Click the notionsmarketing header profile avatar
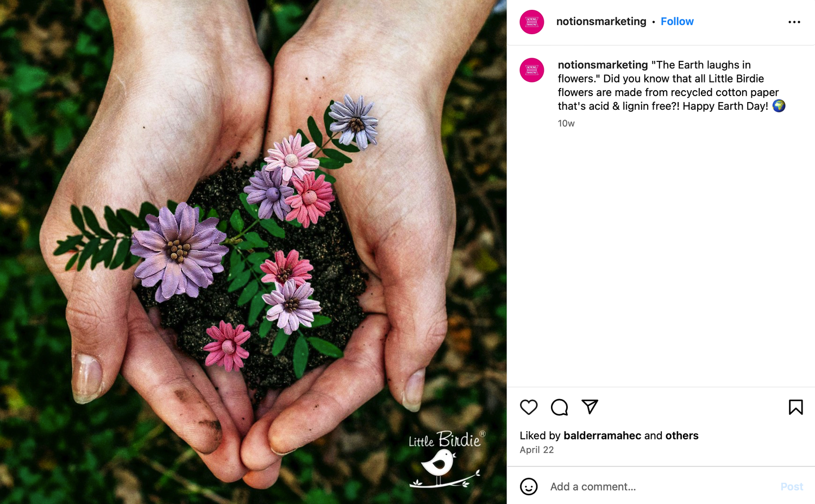 [x=532, y=22]
